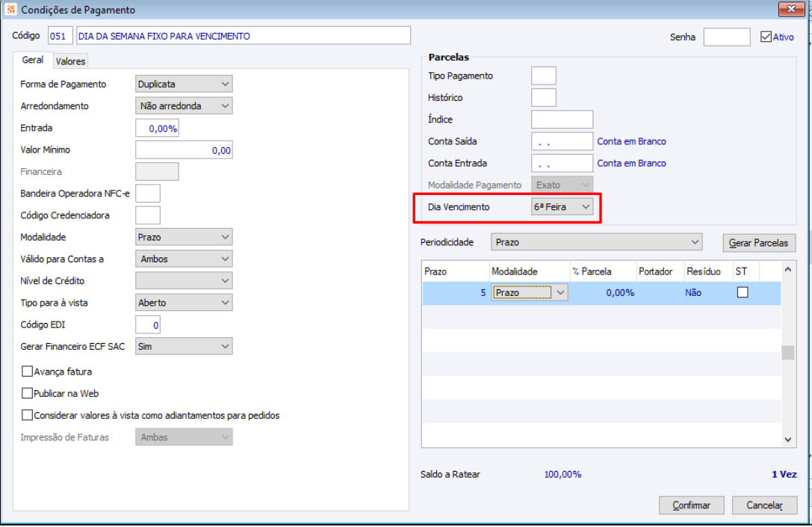The height and width of the screenshot is (527, 812).
Task: Expand the Válido para Contas a dropdown
Action: [184, 259]
